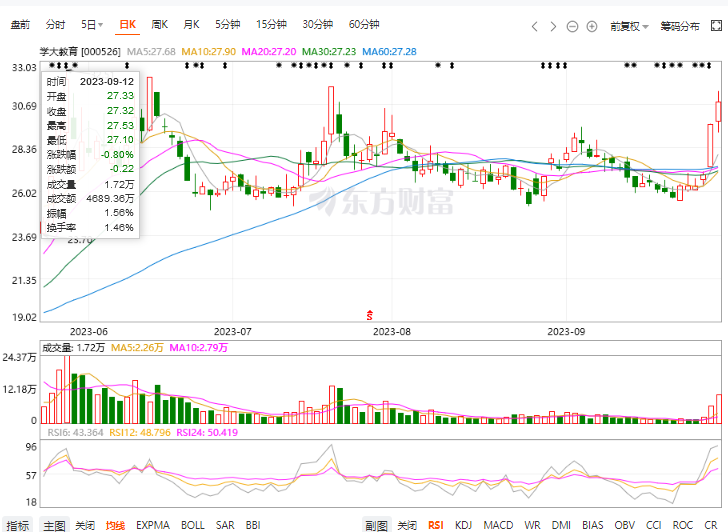This screenshot has height=532, width=728.
Task: Click the 2023-06 date axis label
Action: (88, 331)
